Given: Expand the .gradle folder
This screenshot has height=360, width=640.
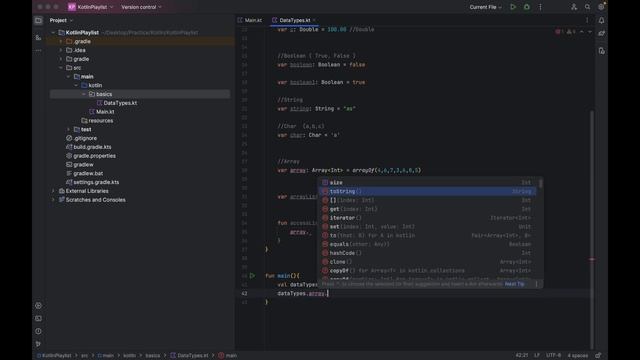Looking at the screenshot, I should point(61,42).
